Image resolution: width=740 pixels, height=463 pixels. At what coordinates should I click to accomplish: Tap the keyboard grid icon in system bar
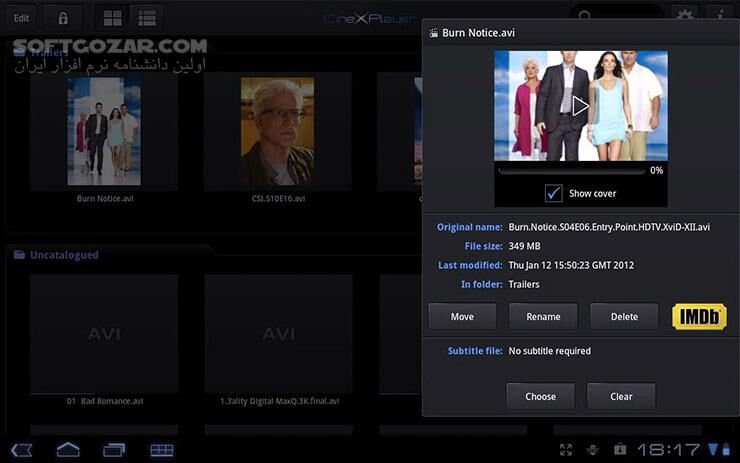[x=162, y=450]
